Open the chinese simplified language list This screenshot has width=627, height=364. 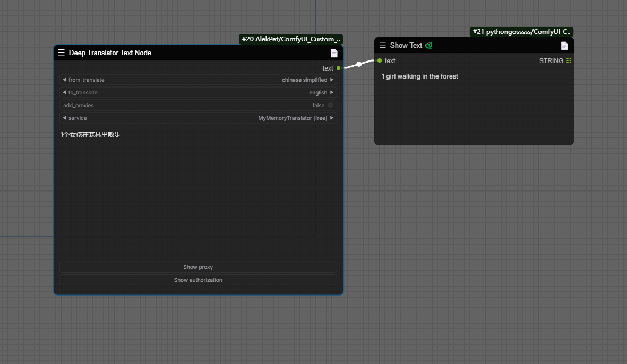pyautogui.click(x=304, y=80)
